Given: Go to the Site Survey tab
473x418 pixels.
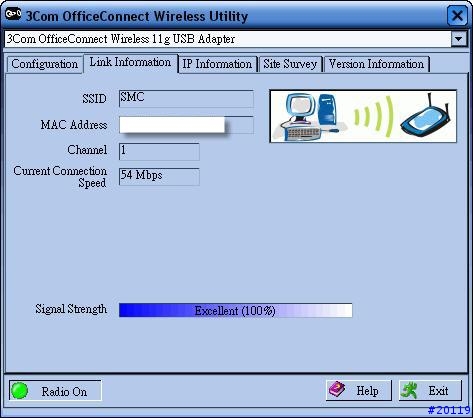Looking at the screenshot, I should [x=290, y=64].
